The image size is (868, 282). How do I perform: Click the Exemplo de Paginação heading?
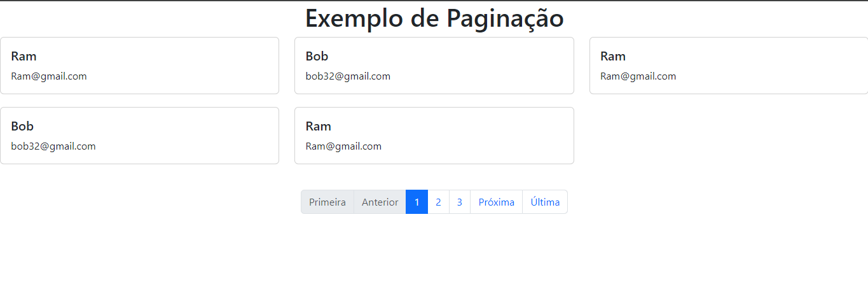coord(434,18)
